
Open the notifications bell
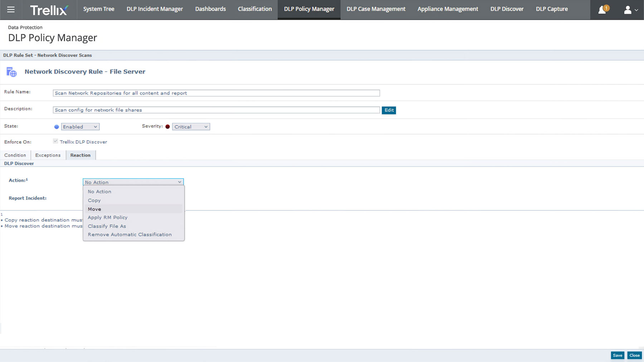pos(602,10)
